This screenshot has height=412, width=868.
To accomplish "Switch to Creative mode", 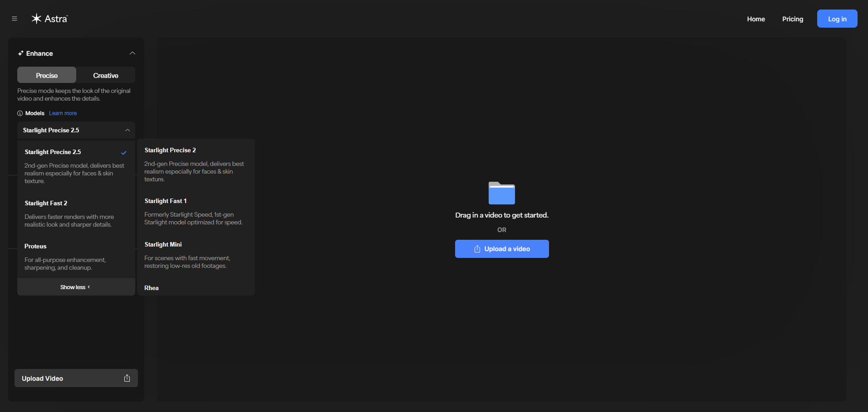I will tap(106, 75).
